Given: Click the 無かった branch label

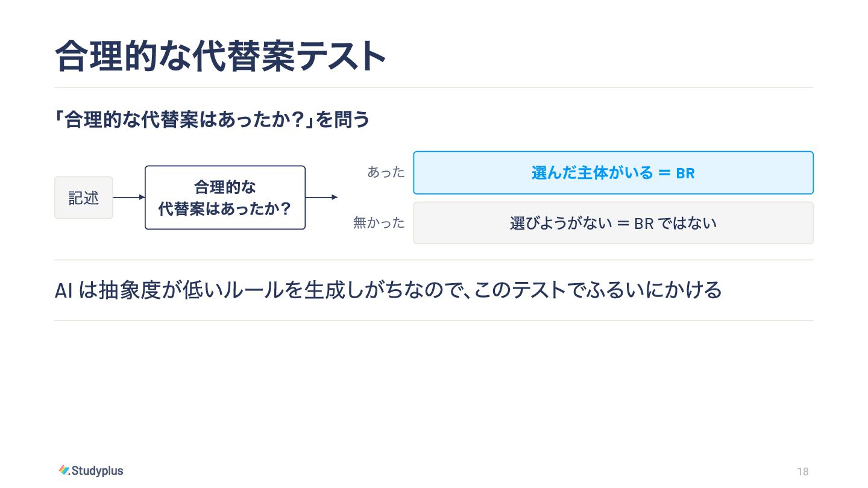Looking at the screenshot, I should [379, 223].
